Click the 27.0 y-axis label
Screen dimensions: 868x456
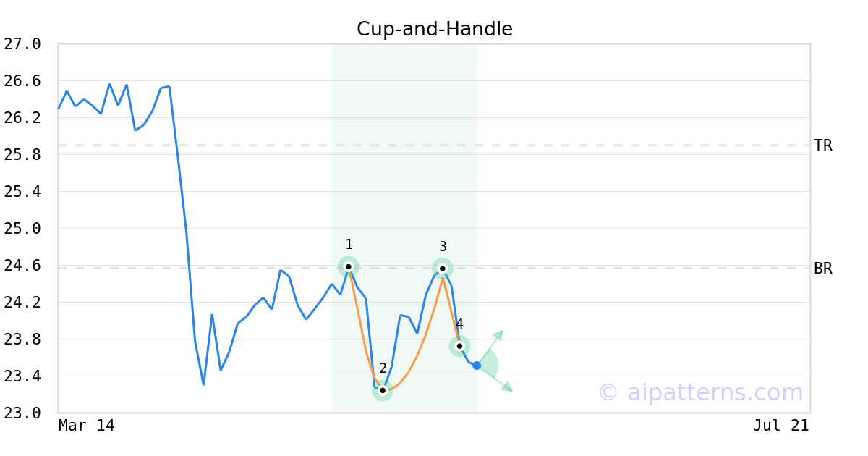click(x=22, y=44)
